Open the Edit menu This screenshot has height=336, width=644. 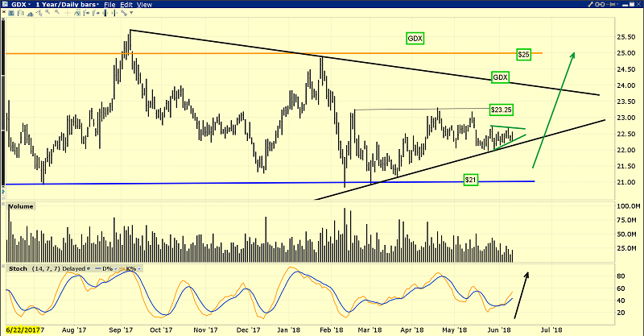[x=126, y=5]
